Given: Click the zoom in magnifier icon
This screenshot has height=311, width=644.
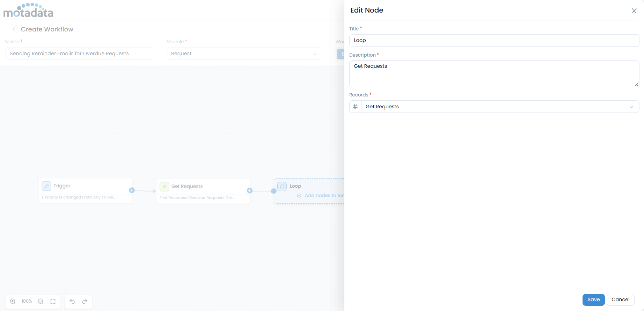Looking at the screenshot, I should (13, 301).
